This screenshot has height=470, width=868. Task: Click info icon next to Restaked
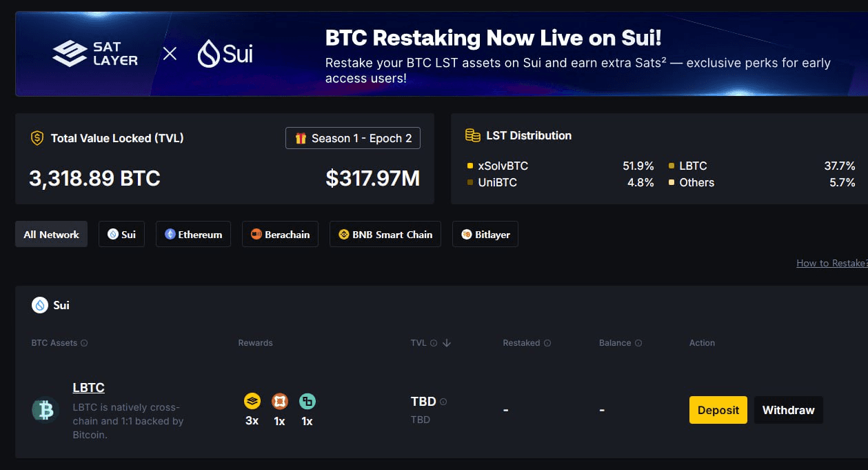pyautogui.click(x=547, y=343)
